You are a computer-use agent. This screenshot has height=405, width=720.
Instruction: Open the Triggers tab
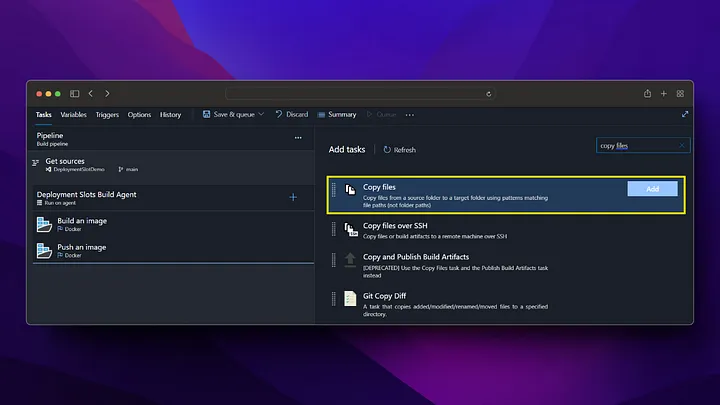pos(107,114)
